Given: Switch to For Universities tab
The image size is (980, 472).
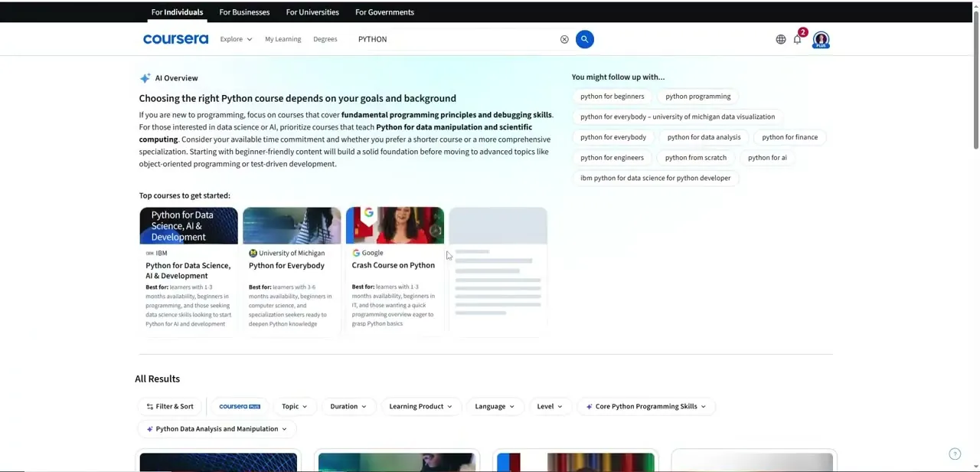Looking at the screenshot, I should pos(312,12).
